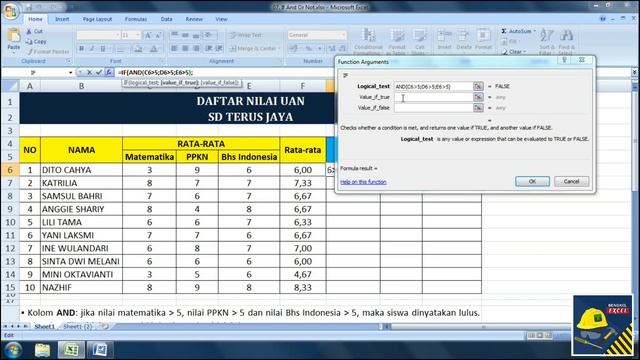Collapse dialog via Logical_test range selector
Viewport: 640px width, 360px height.
[x=478, y=86]
